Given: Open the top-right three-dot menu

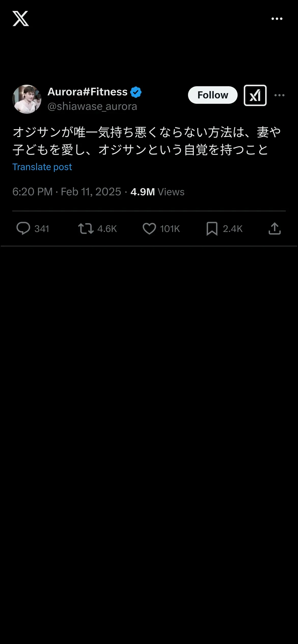Looking at the screenshot, I should (277, 19).
